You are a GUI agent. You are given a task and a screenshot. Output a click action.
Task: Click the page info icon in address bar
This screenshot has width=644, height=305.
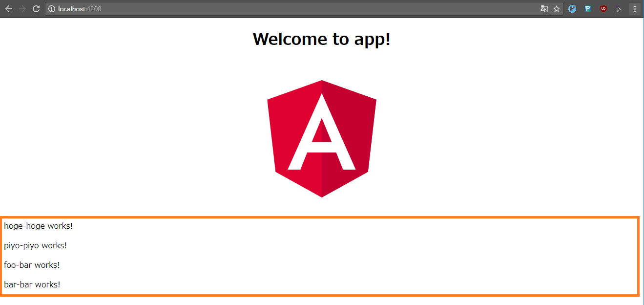click(51, 9)
